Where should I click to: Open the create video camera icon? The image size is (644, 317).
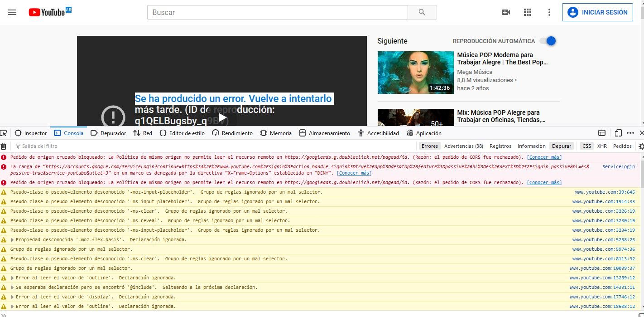(506, 12)
